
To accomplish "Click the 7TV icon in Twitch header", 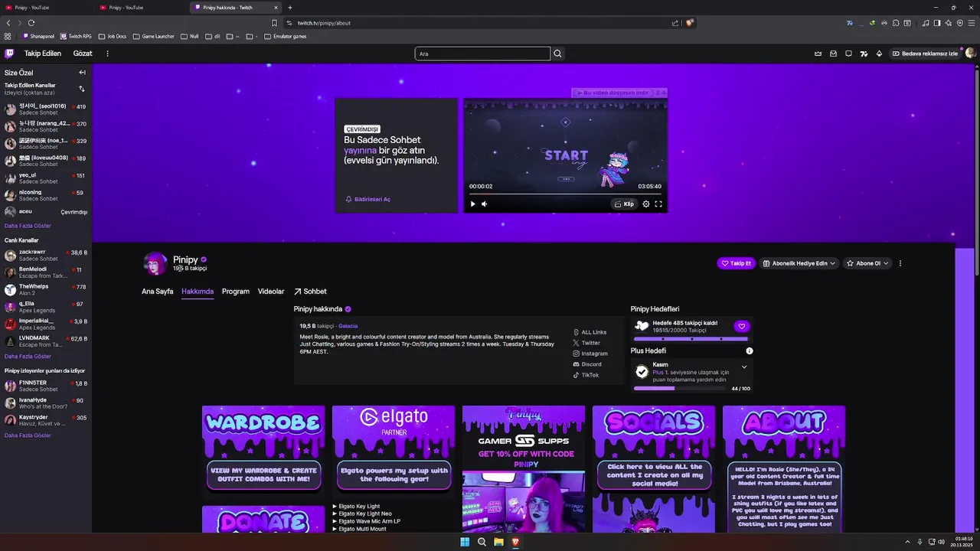I will point(864,54).
